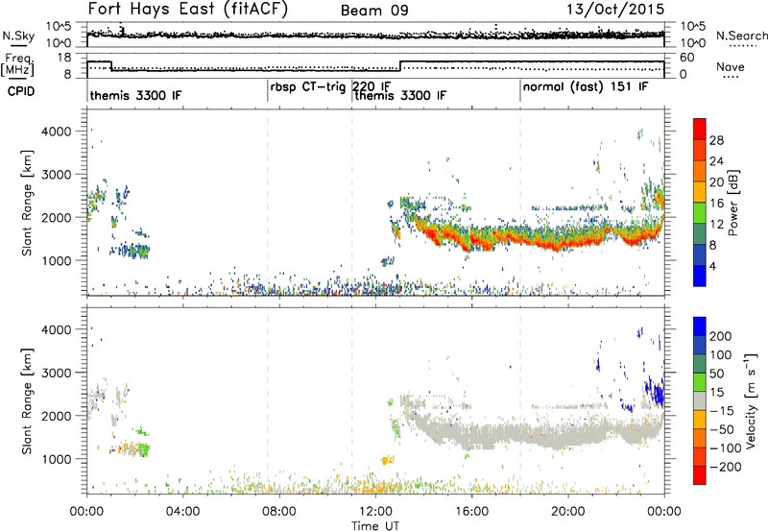
Task: Click the '1000' tick of the velocity panel
Action: pos(57,459)
